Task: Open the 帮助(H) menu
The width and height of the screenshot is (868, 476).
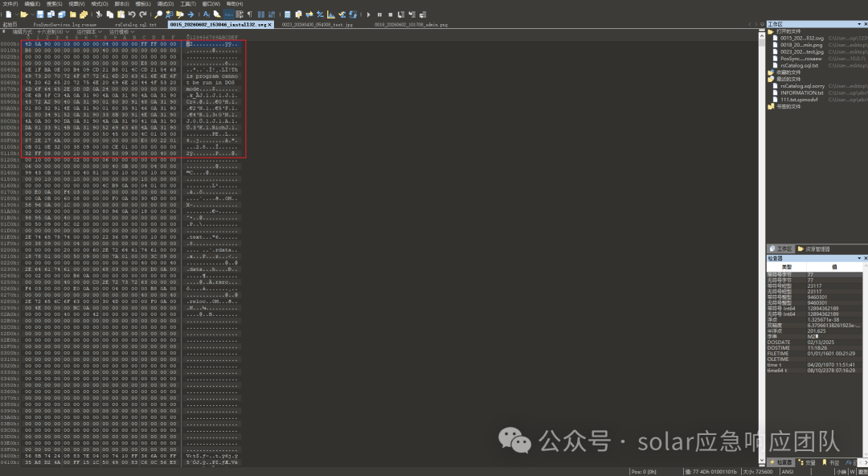Action: pyautogui.click(x=235, y=4)
